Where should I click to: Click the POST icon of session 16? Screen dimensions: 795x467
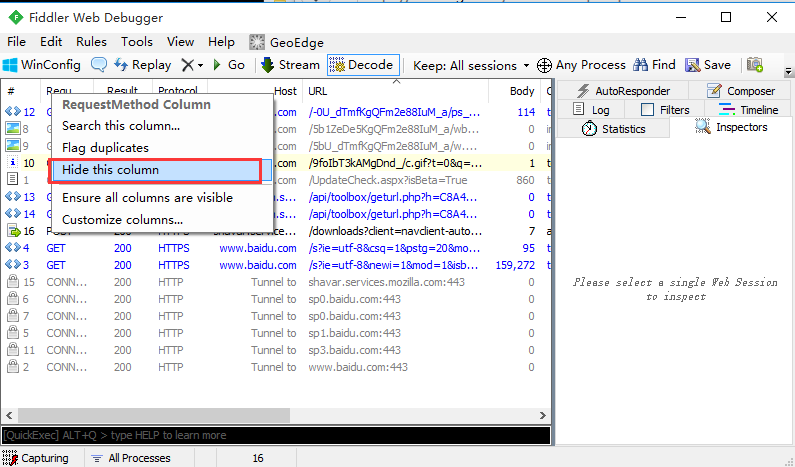13,231
